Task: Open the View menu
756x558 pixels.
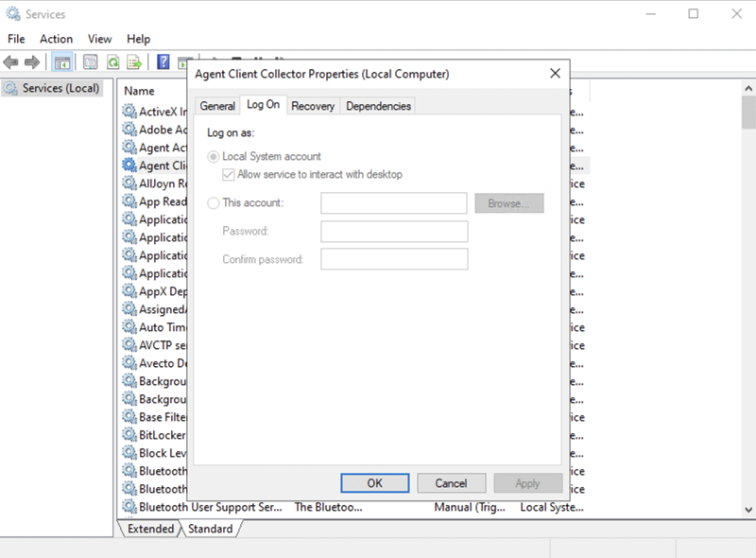Action: tap(99, 39)
